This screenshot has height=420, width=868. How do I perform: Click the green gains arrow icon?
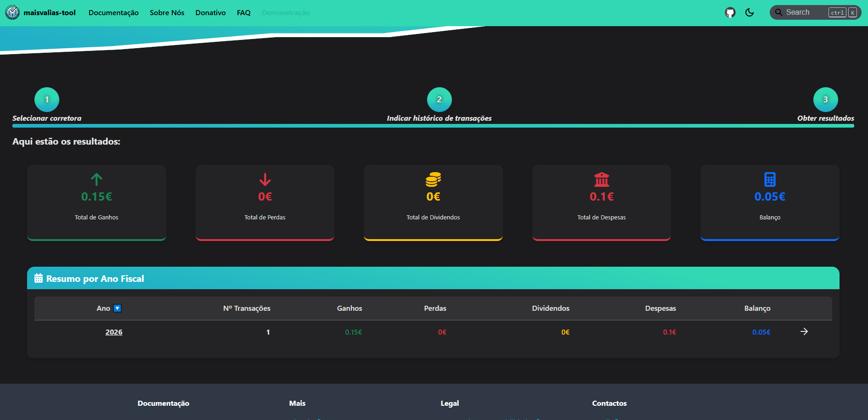pos(96,179)
